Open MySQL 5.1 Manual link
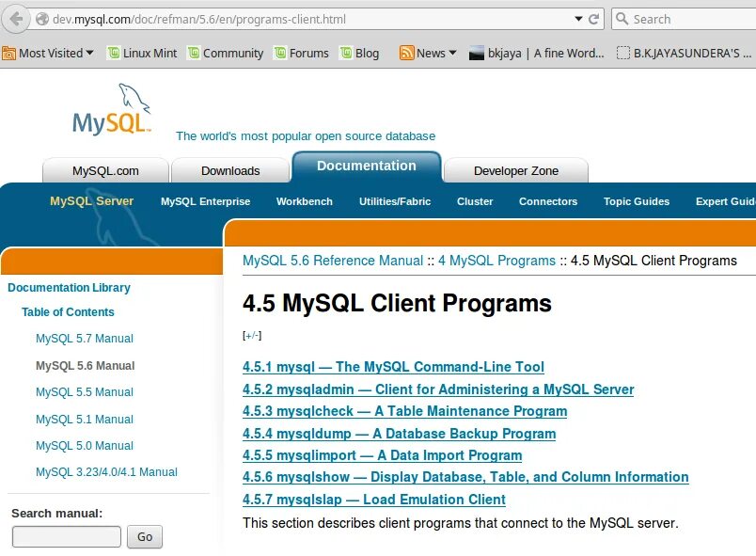The width and height of the screenshot is (756, 556). [85, 419]
